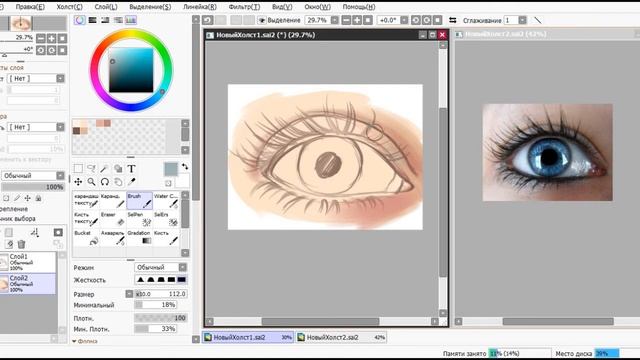
Task: Open the brush size multiplier dropdown
Action: [129, 294]
